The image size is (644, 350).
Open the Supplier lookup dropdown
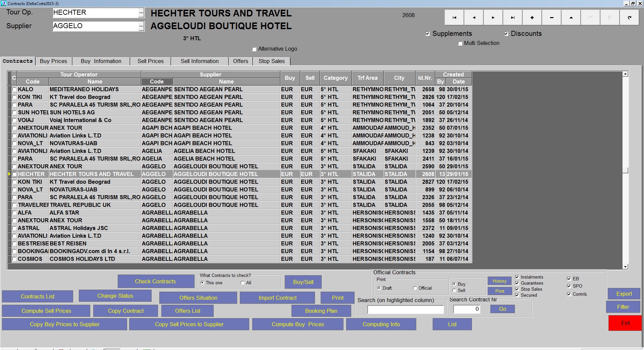[x=141, y=26]
